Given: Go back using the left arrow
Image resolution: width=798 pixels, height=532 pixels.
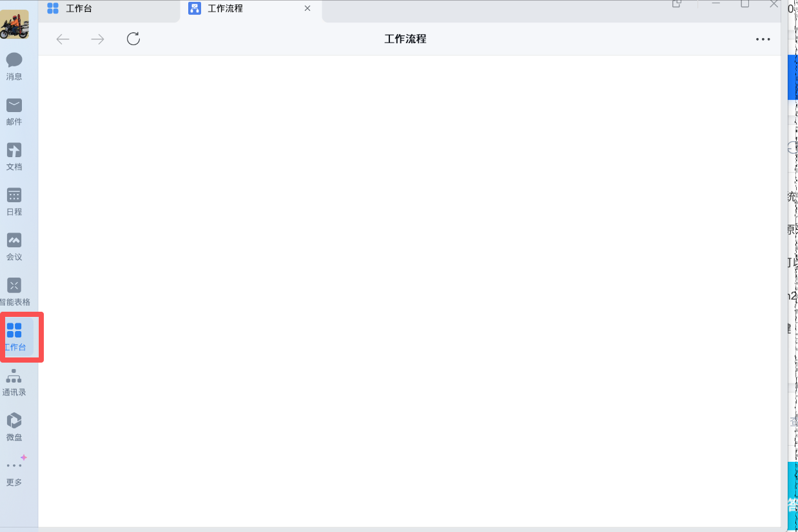Looking at the screenshot, I should pyautogui.click(x=63, y=39).
